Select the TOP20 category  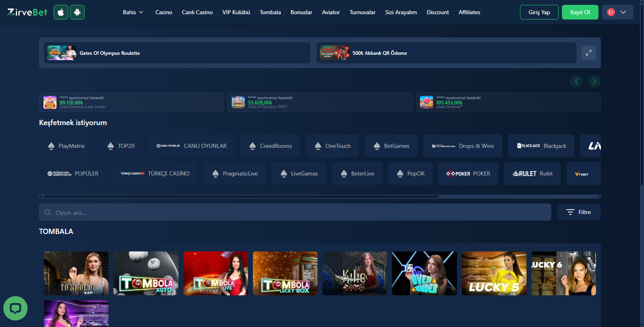point(121,146)
